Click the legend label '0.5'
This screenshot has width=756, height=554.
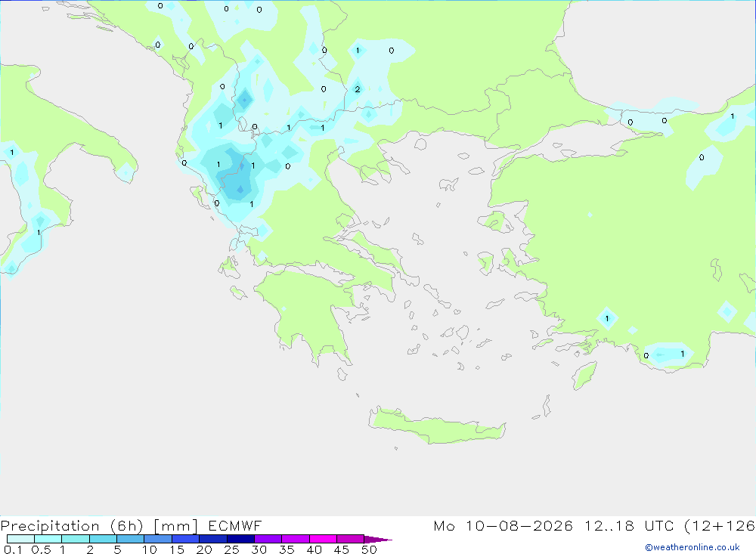pos(41,549)
